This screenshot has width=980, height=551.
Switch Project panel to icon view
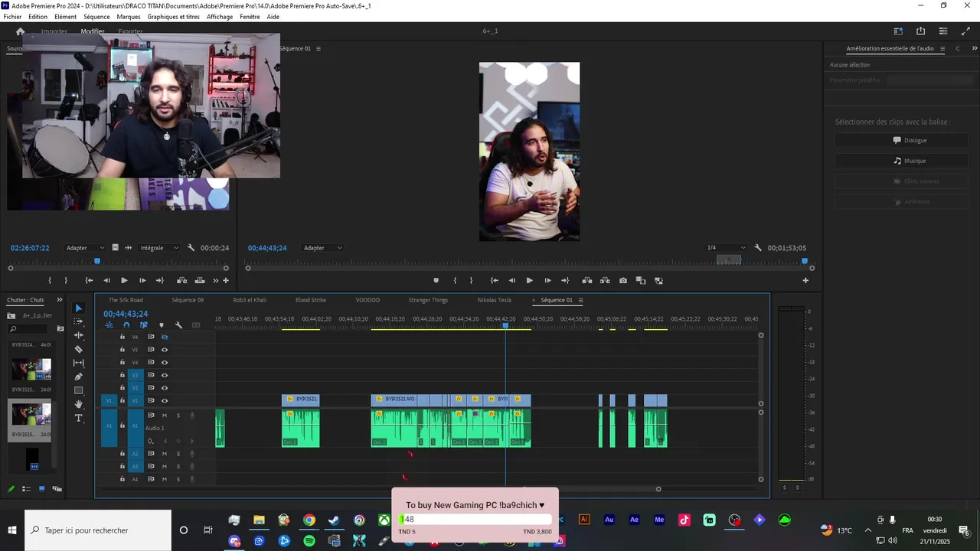pos(41,488)
